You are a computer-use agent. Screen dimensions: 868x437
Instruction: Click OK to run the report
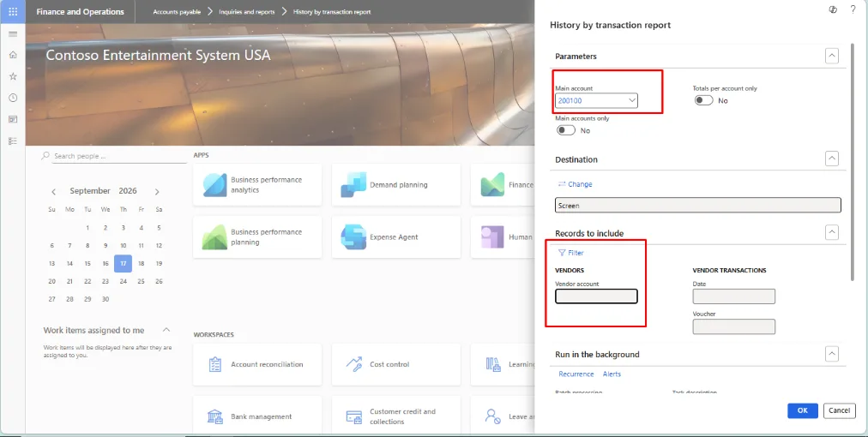pyautogui.click(x=803, y=410)
